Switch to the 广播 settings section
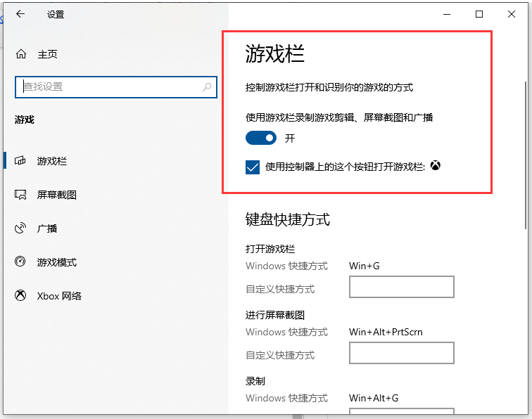The height and width of the screenshot is (419, 532). 47,228
